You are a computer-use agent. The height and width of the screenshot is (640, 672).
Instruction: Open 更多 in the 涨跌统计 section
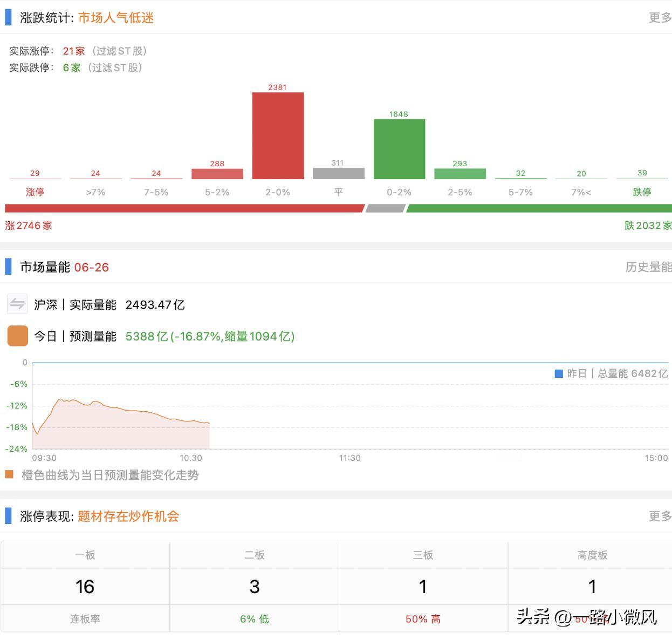(x=659, y=17)
